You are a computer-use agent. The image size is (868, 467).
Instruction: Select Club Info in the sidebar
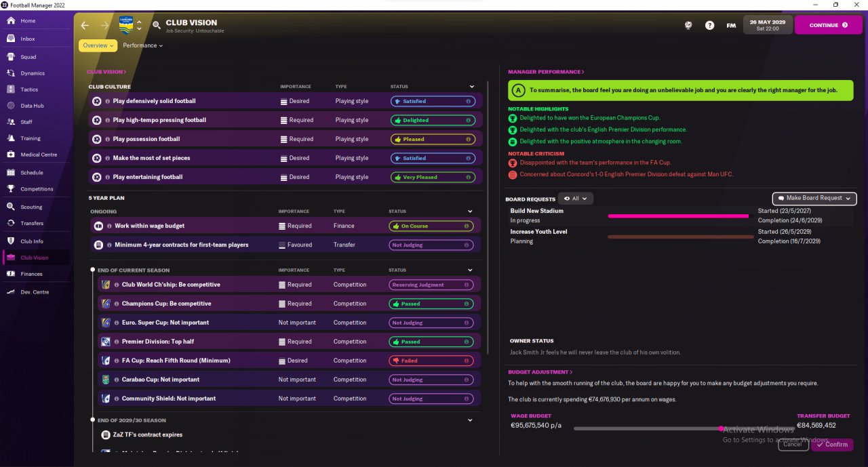[x=32, y=241]
